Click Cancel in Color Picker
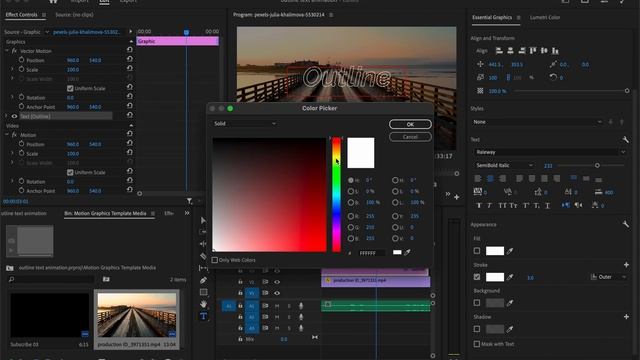 tap(410, 137)
